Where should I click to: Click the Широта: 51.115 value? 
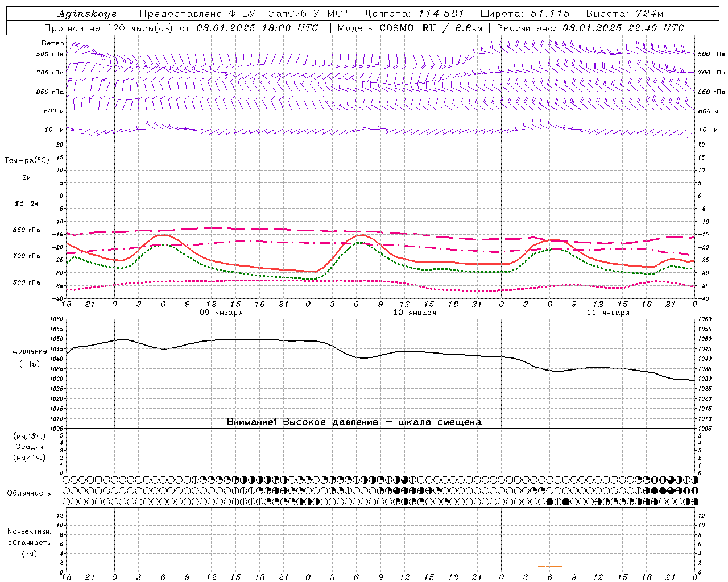pyautogui.click(x=525, y=14)
